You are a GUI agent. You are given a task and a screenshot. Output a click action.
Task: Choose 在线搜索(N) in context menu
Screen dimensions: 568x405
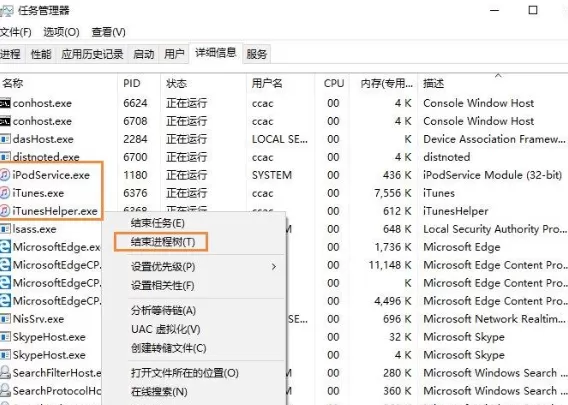pos(159,392)
